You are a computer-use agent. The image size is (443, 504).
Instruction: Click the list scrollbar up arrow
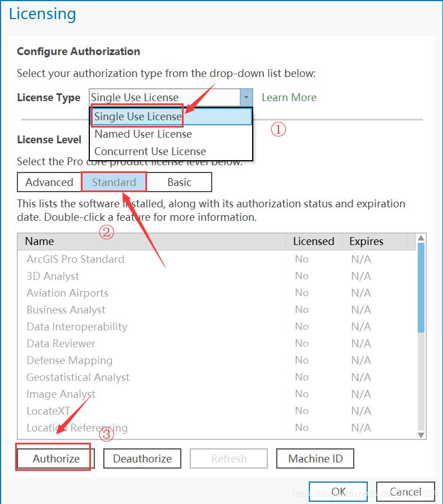point(421,238)
